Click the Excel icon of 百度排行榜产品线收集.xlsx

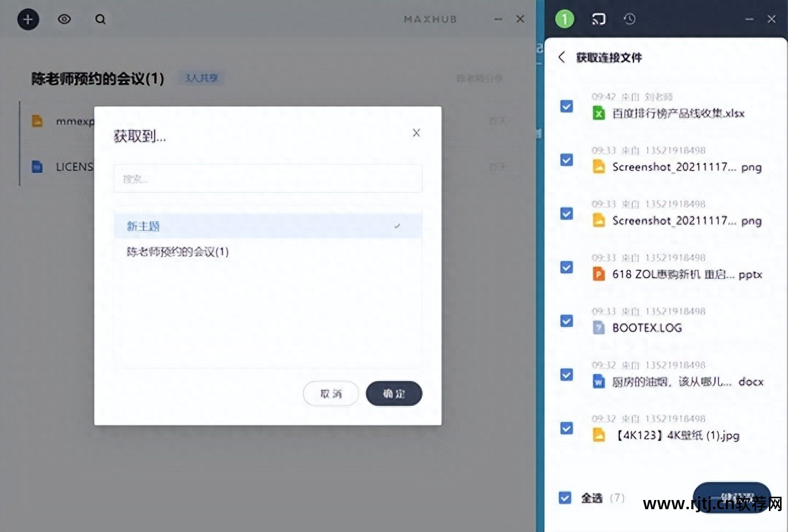point(599,113)
